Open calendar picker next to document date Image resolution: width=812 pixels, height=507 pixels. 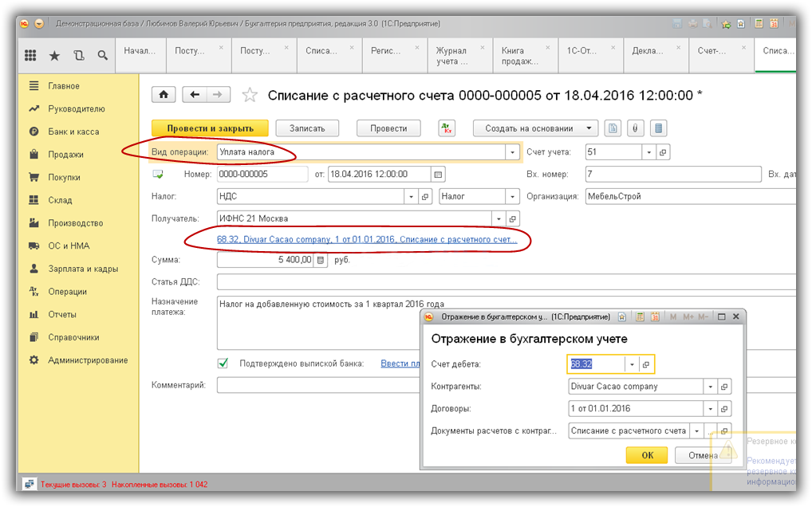point(437,174)
